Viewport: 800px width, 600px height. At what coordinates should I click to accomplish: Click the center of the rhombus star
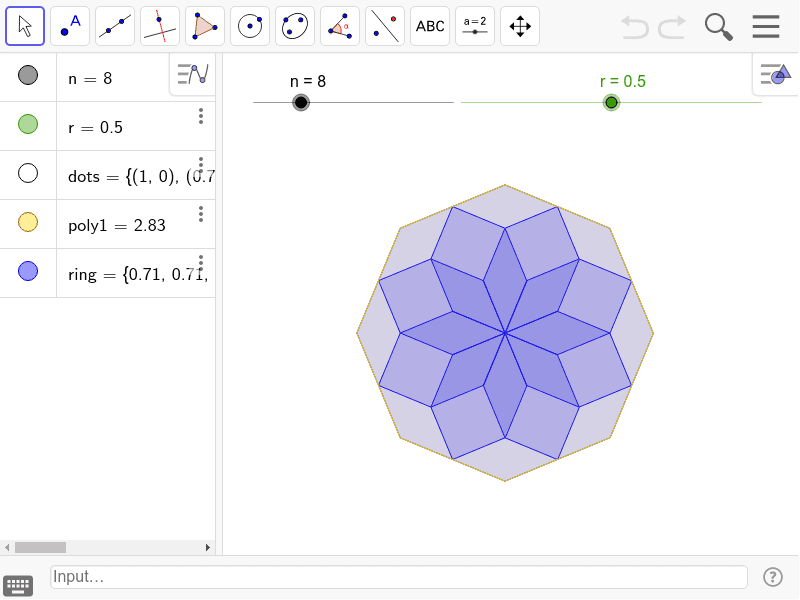point(505,333)
